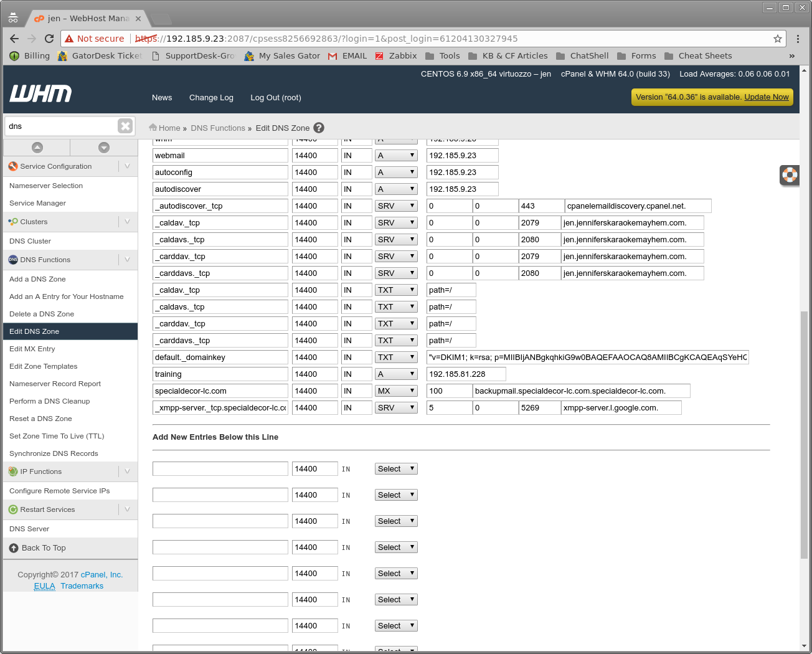812x654 pixels.
Task: Click the xmpp-server port field 5269
Action: click(540, 408)
